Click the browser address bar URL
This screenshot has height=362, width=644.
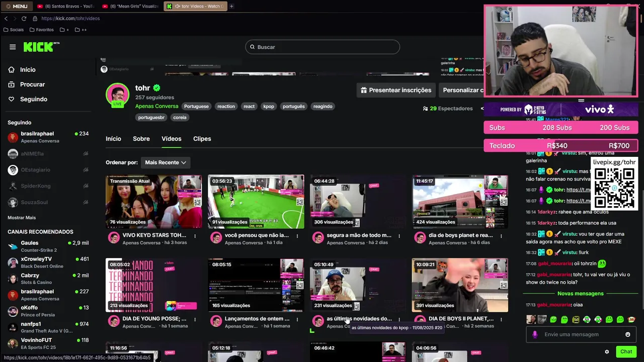pos(70,18)
